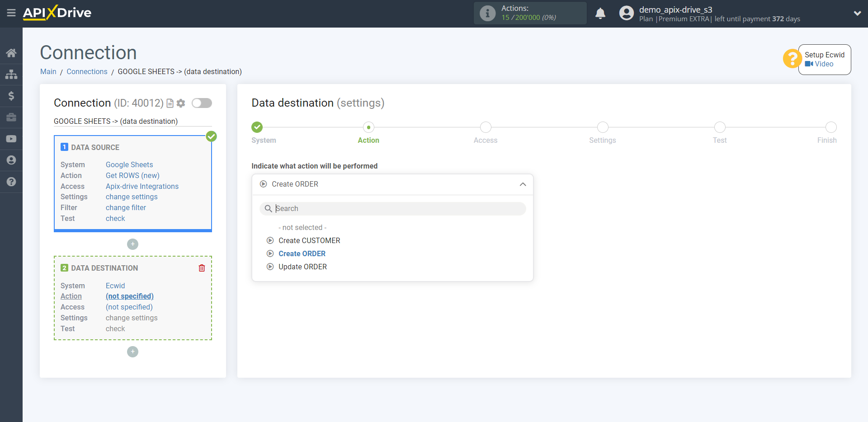This screenshot has width=868, height=422.
Task: Open Apix-drive Integrations access link
Action: coord(142,186)
